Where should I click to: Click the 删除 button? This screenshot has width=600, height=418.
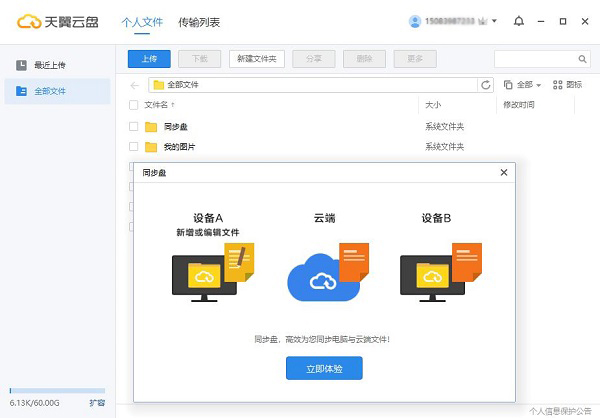[x=364, y=59]
